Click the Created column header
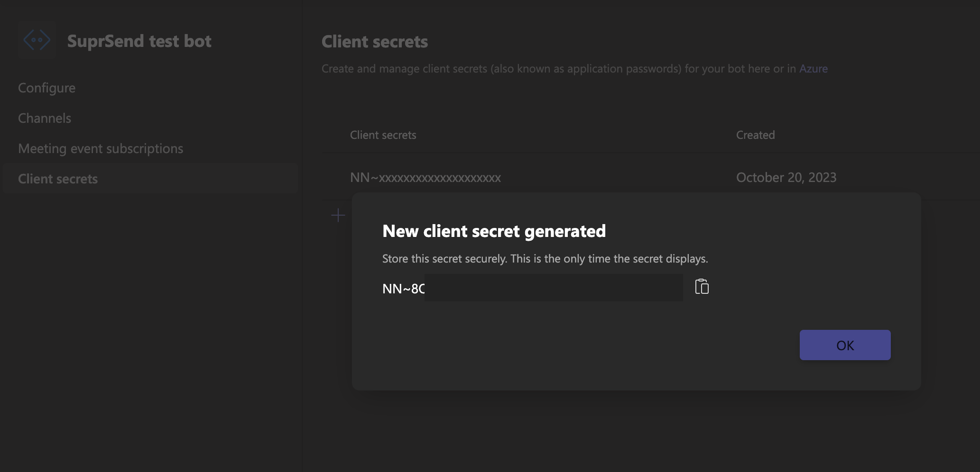This screenshot has width=980, height=472. (755, 135)
